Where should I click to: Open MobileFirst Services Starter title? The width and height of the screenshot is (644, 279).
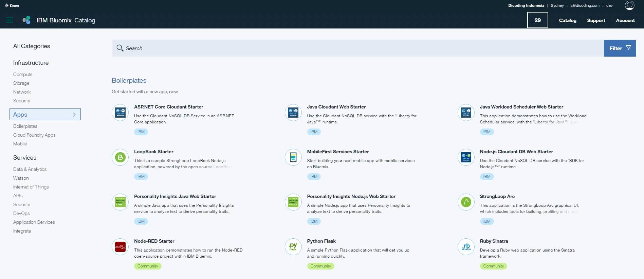click(338, 152)
